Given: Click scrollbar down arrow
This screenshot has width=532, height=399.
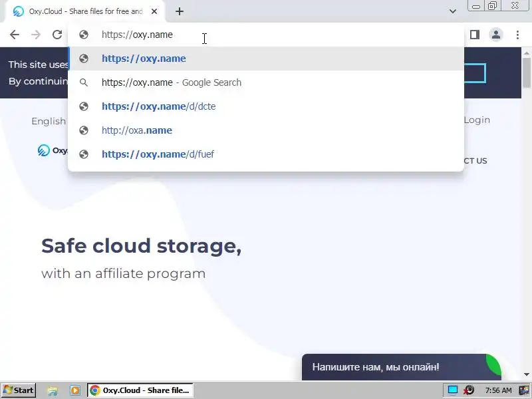Looking at the screenshot, I should (x=527, y=374).
